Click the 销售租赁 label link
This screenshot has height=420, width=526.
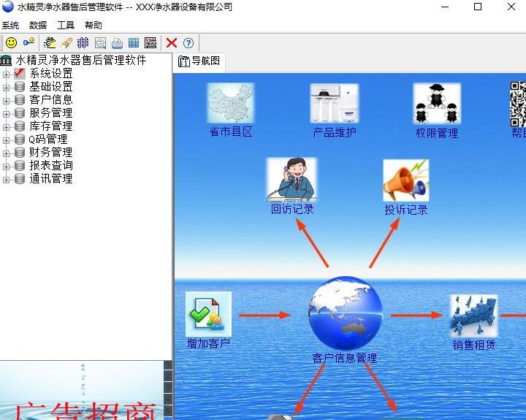click(474, 345)
